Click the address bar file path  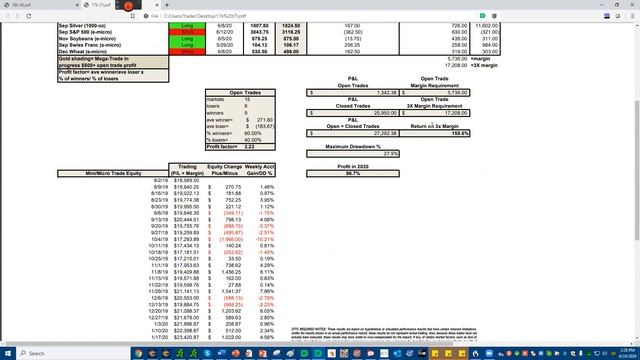(205, 16)
